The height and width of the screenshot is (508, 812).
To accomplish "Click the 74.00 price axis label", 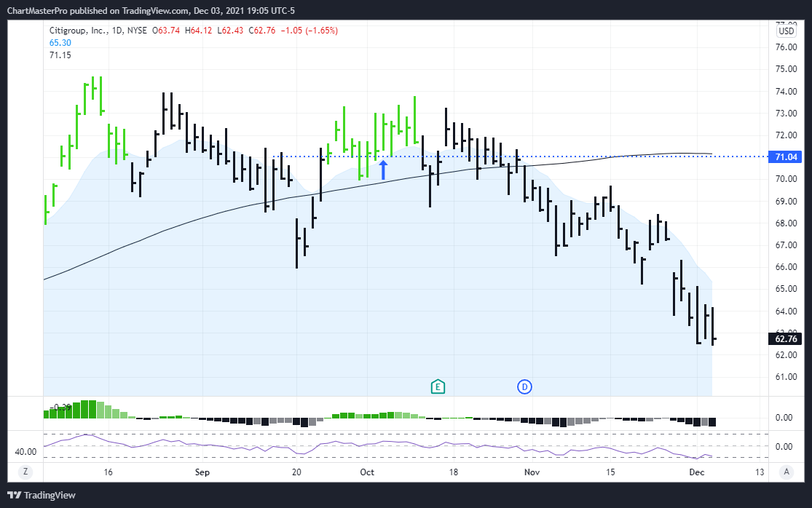I will click(786, 92).
